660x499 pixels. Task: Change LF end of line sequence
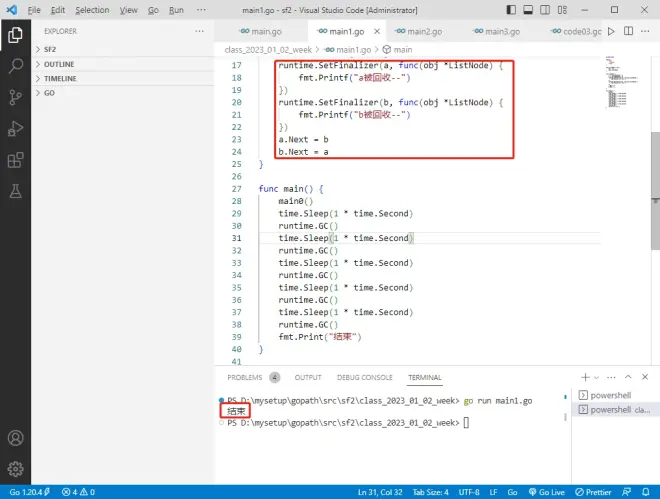click(x=493, y=492)
